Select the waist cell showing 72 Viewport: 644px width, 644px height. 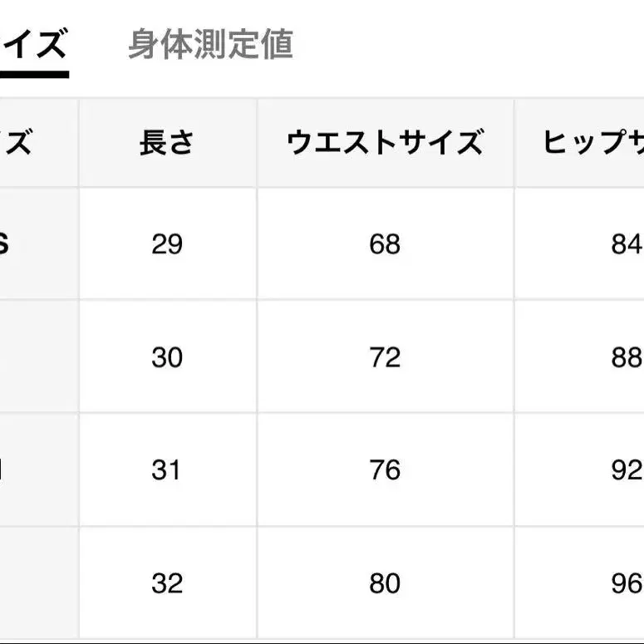tap(385, 357)
